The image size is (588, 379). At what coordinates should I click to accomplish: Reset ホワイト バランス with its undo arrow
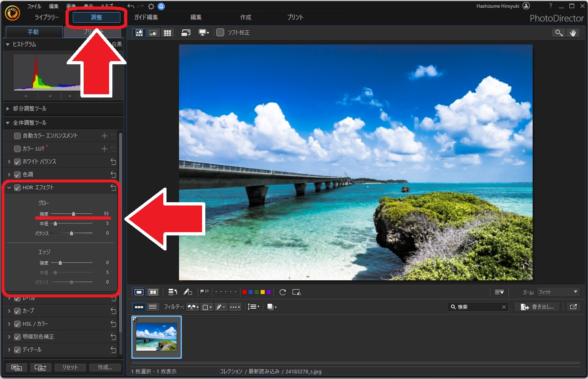tap(113, 162)
